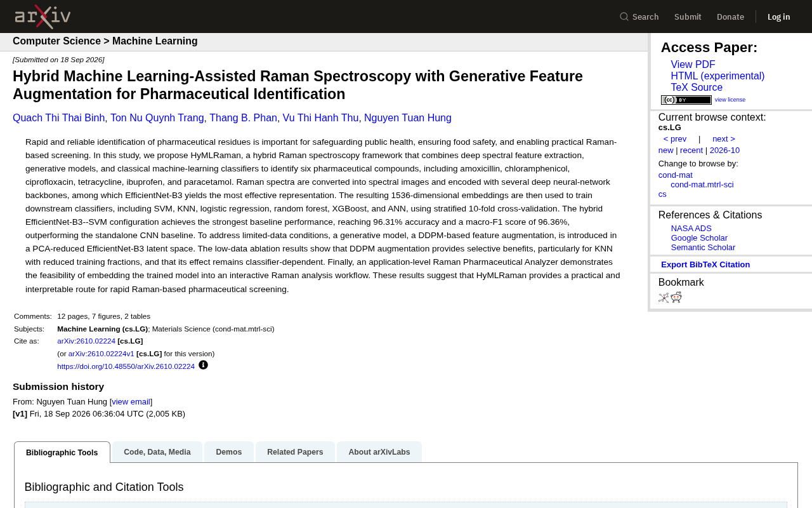Open author Thang B. Phan
812x508 pixels.
(243, 118)
